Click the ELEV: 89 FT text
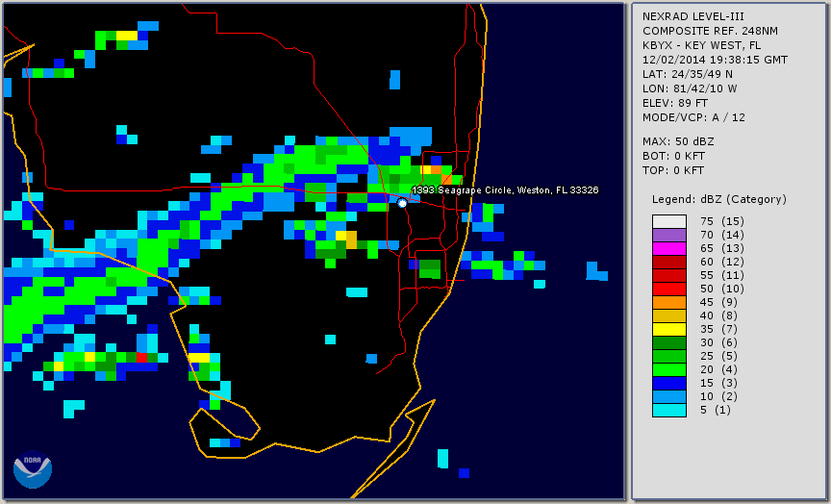 coord(675,103)
